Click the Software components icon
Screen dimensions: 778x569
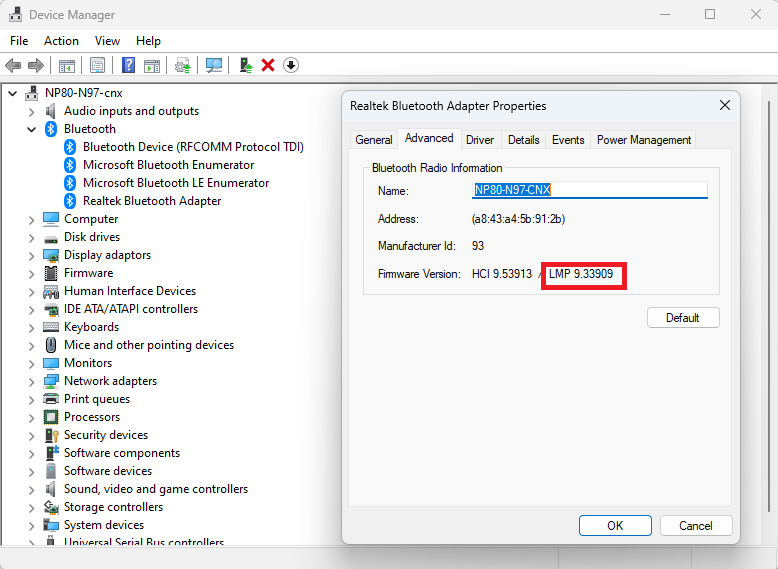pyautogui.click(x=52, y=453)
